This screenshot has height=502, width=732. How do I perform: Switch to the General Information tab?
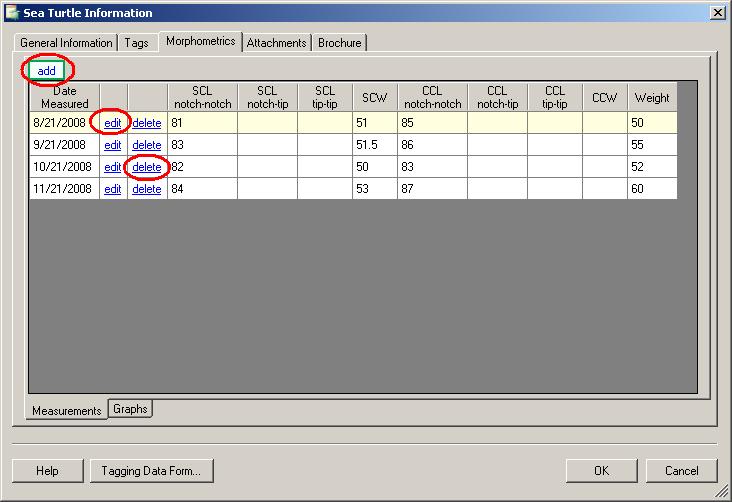click(66, 43)
